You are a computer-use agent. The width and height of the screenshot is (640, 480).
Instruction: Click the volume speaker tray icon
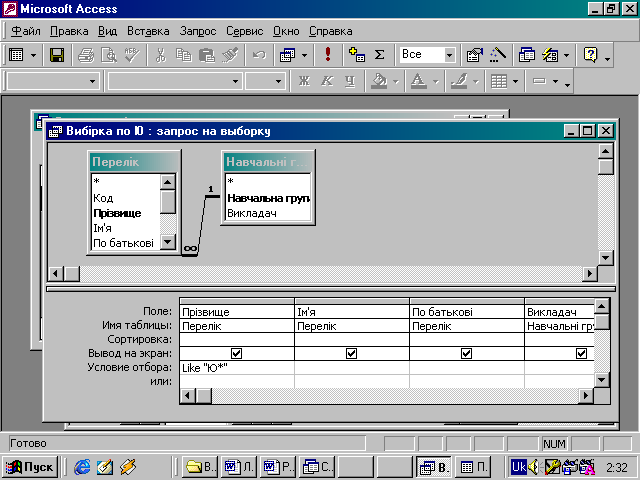533,467
